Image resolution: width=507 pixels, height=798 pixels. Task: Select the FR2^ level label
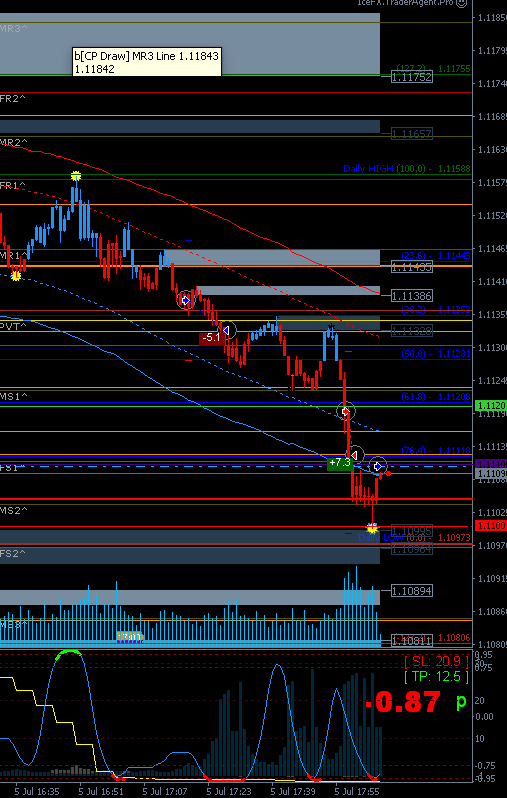click(x=13, y=99)
